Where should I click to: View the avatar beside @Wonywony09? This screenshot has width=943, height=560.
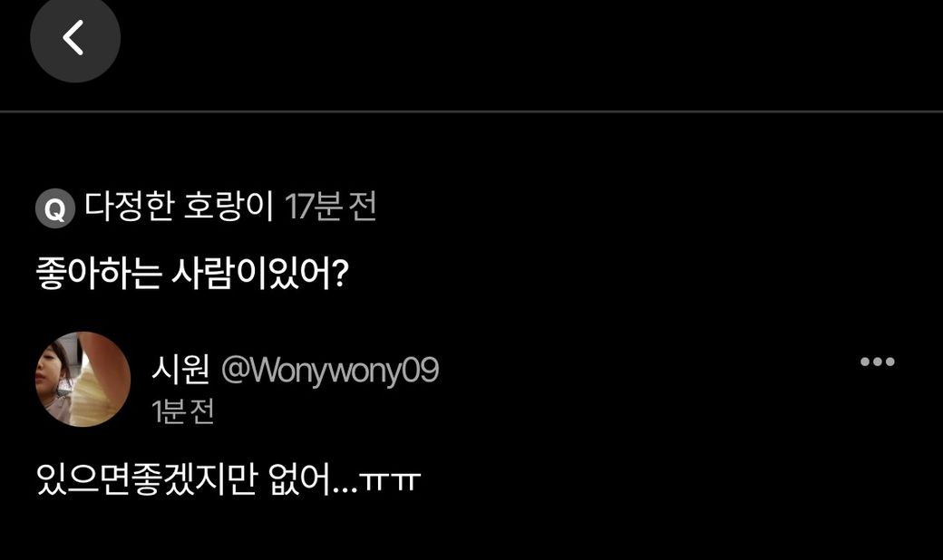pyautogui.click(x=83, y=379)
